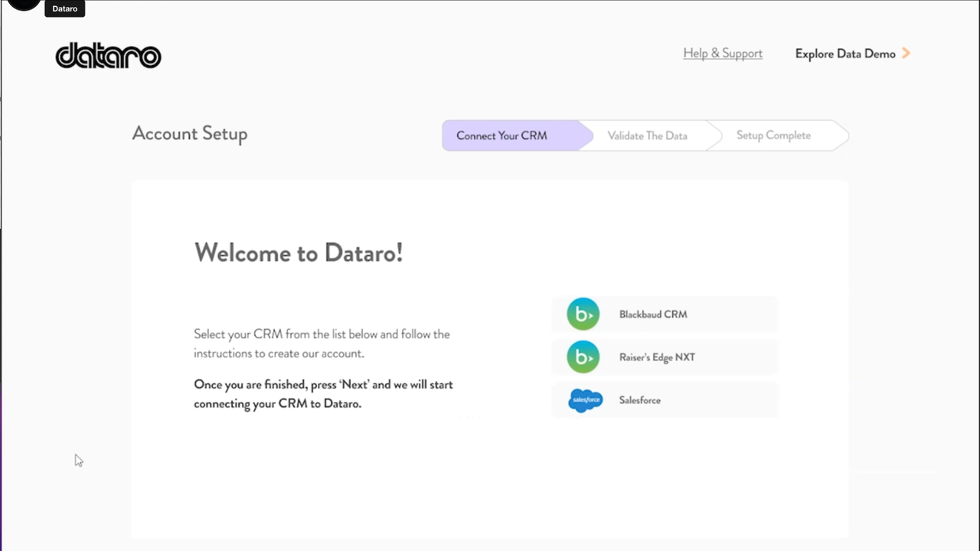Screen dimensions: 980x551
Task: Click the Blackbaud CRM logo icon
Action: (583, 315)
